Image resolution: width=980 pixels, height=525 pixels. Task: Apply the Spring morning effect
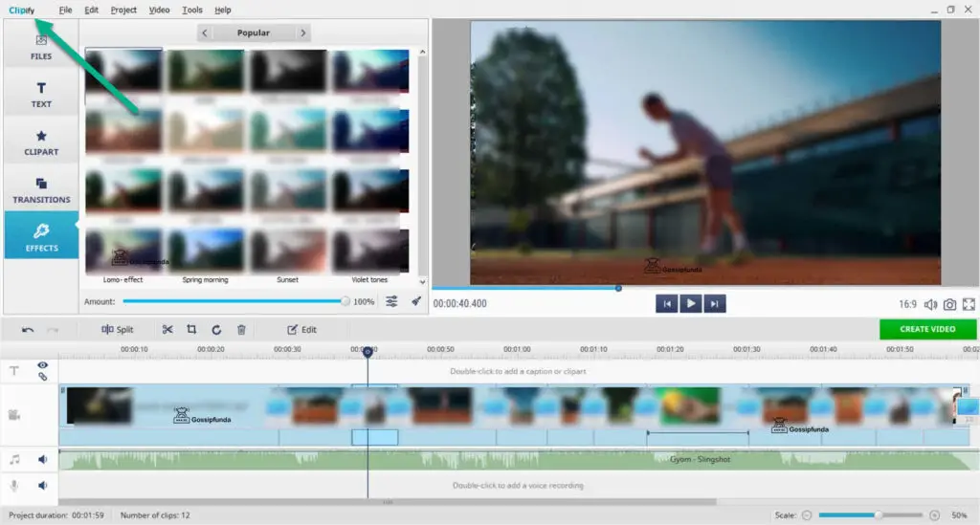point(206,251)
